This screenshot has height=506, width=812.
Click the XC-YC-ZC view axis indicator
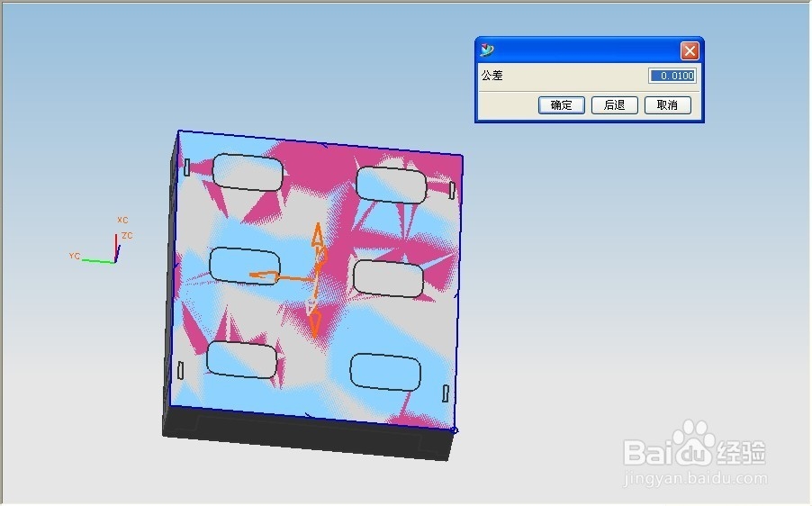(x=102, y=240)
